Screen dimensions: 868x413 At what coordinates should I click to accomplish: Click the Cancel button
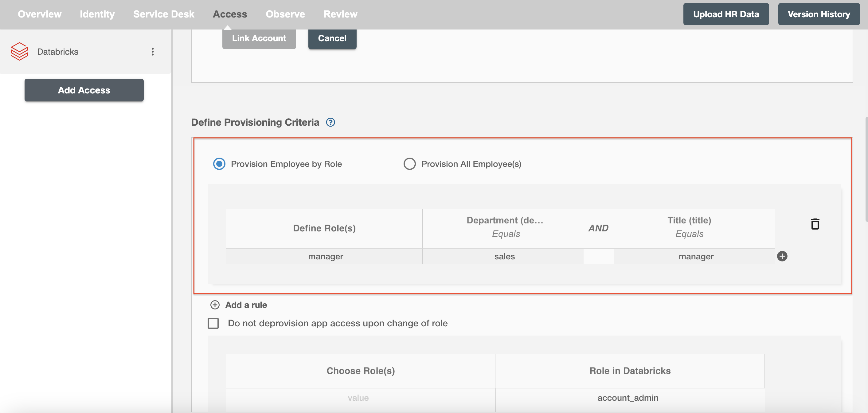[x=332, y=38]
